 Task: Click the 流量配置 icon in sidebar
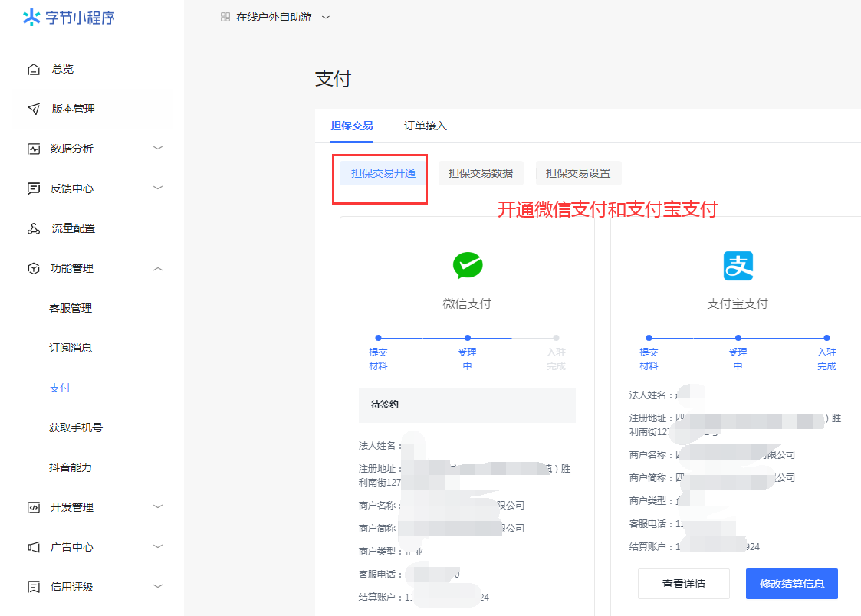pyautogui.click(x=34, y=228)
